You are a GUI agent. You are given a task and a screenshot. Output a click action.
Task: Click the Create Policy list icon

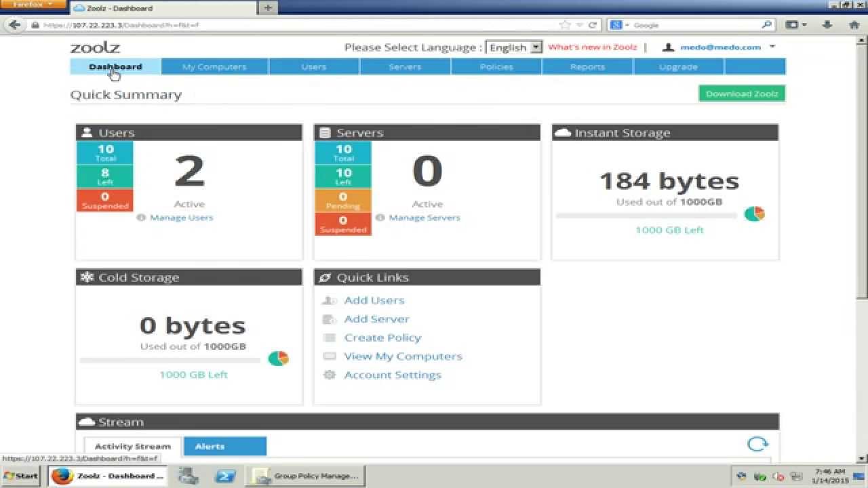pos(330,338)
